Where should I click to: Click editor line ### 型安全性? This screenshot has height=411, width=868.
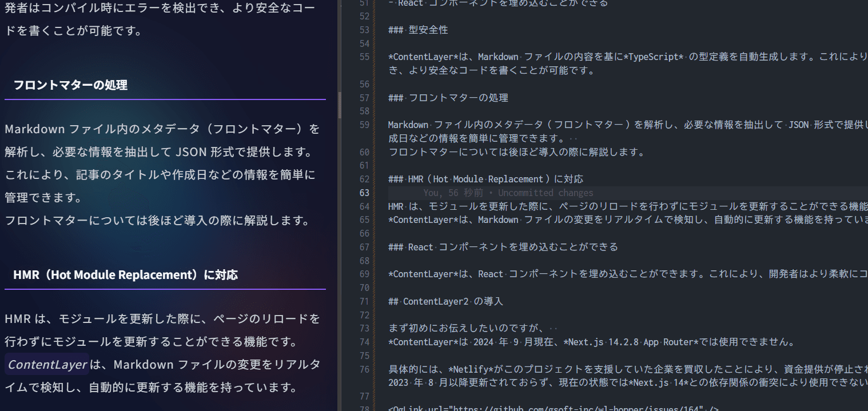click(417, 30)
